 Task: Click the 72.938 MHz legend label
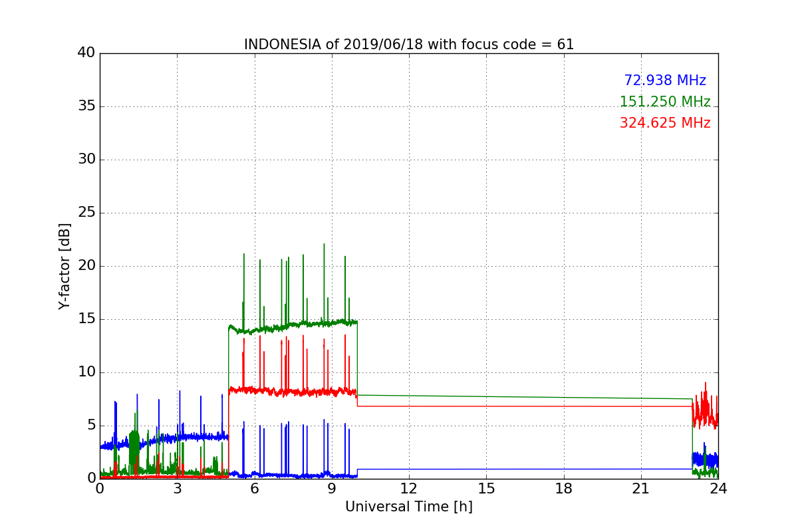[665, 80]
